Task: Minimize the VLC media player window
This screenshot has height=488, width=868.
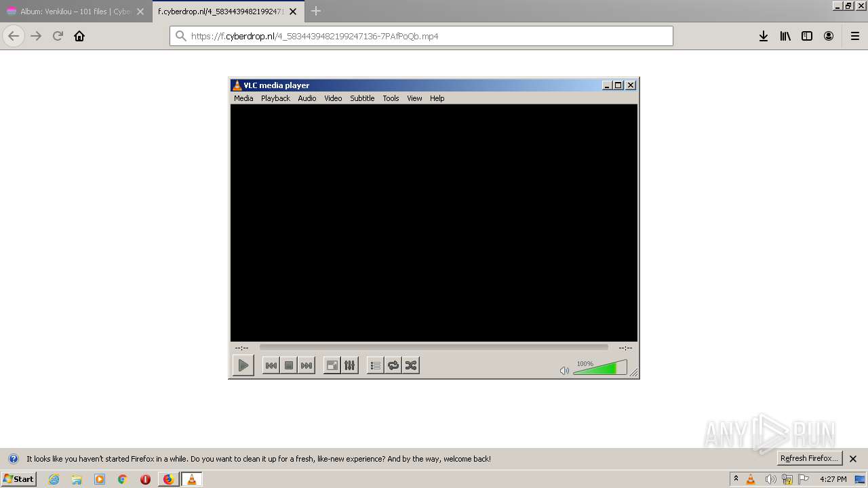Action: coord(607,85)
